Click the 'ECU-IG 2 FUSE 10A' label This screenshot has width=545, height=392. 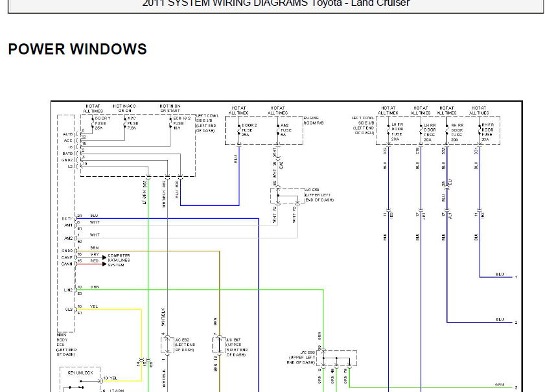point(182,123)
